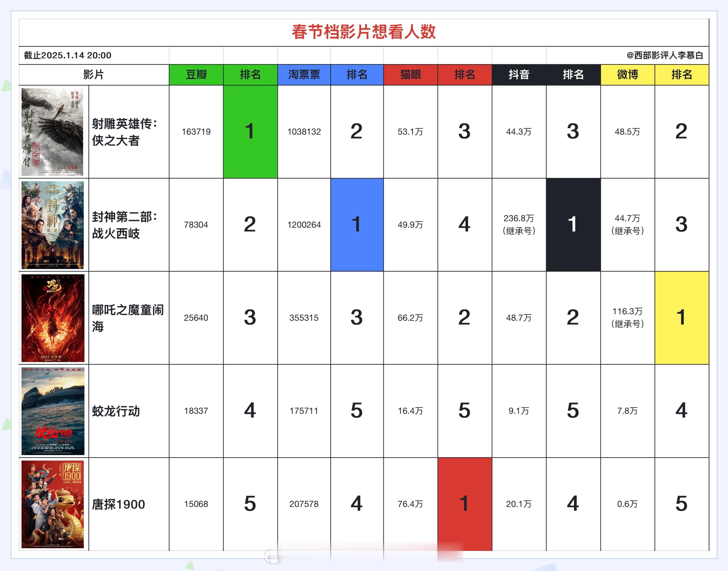The image size is (728, 571).
Task: Click the 封神第二部 movie poster
Action: (52, 225)
